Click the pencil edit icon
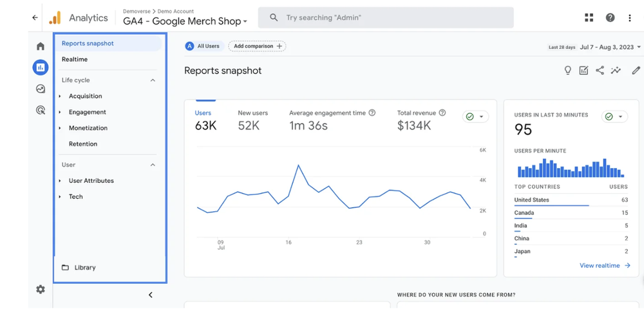 [x=636, y=71]
